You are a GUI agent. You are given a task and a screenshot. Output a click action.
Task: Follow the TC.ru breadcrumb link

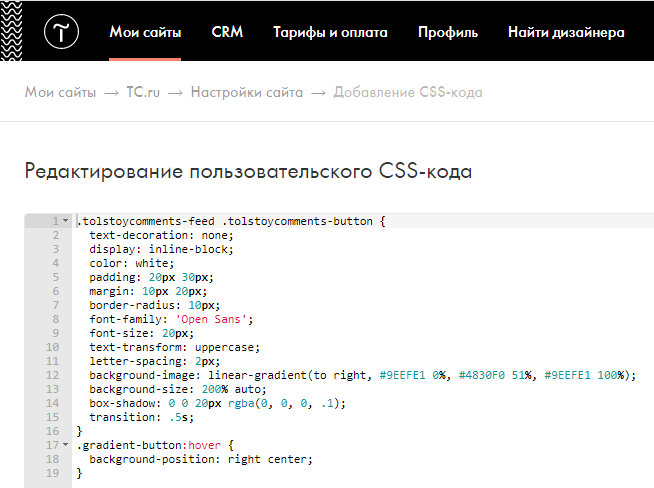coord(143,92)
